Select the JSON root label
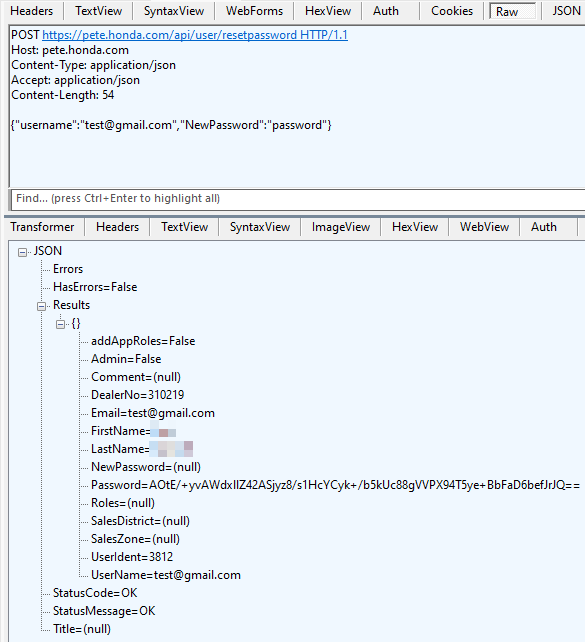 (x=47, y=251)
